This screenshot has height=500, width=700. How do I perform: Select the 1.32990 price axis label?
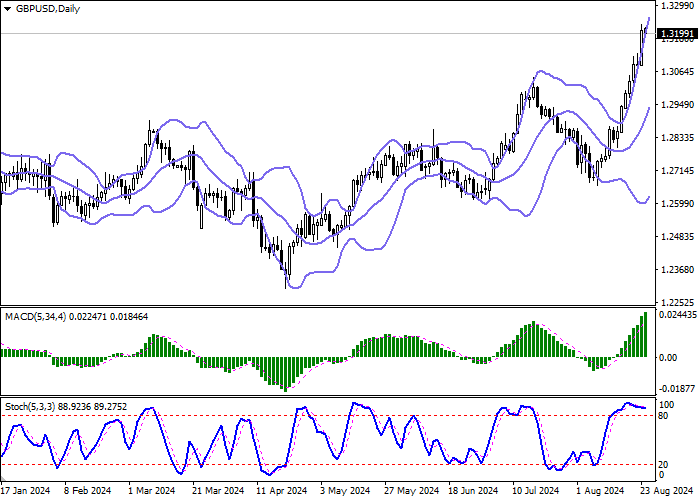(678, 6)
